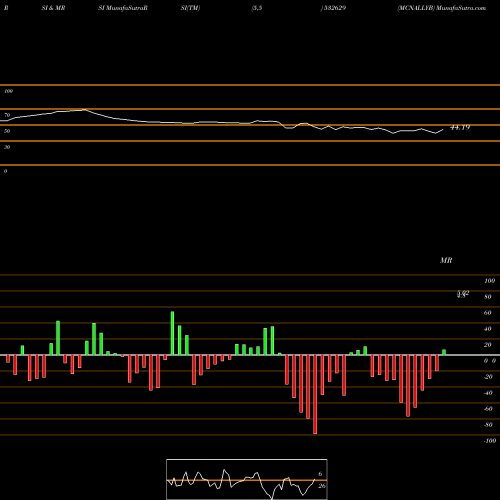Click the MR axis '-60' label
Viewport: 500px width, 500px height.
(488, 409)
